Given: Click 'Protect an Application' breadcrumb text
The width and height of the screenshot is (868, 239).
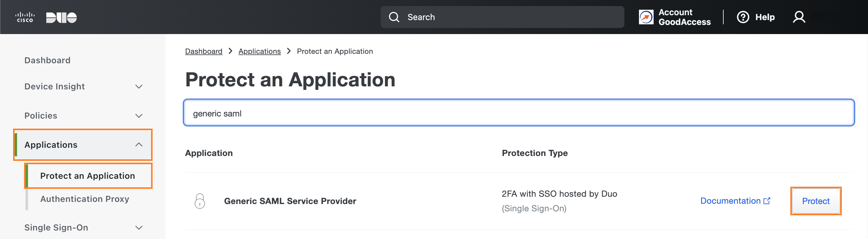Looking at the screenshot, I should (x=335, y=51).
